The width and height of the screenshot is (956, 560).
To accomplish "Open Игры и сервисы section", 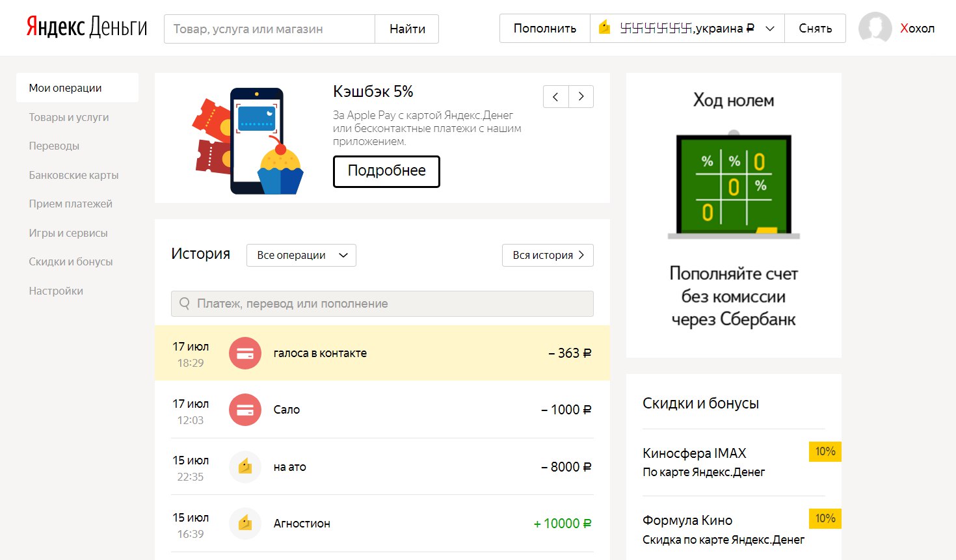I will (x=68, y=233).
